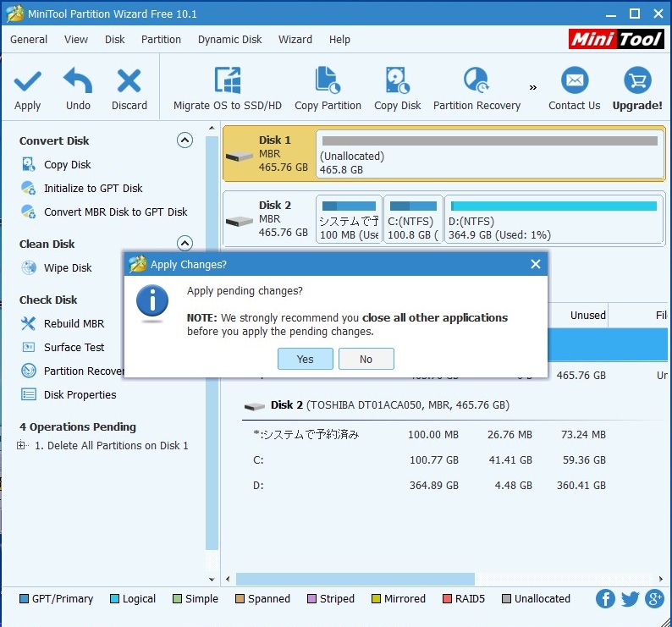The image size is (672, 627).
Task: Click No in Apply Changes dialog
Action: pos(366,359)
